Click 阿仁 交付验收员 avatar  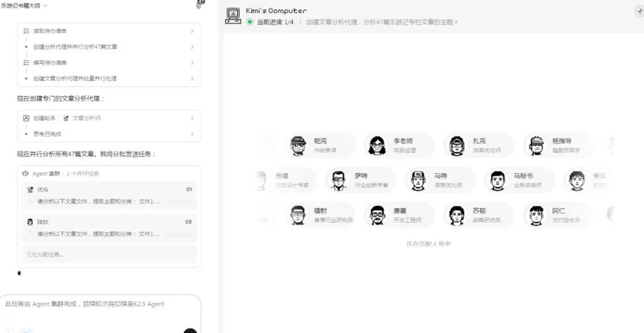click(536, 215)
